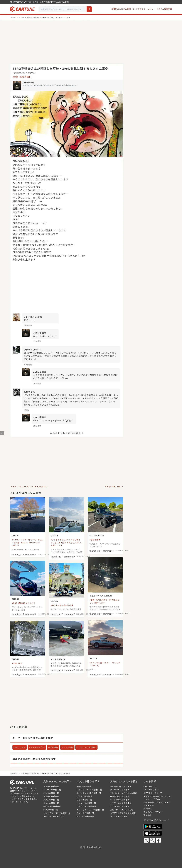
Task: Open the main cartoon post image
Action: [66, 124]
